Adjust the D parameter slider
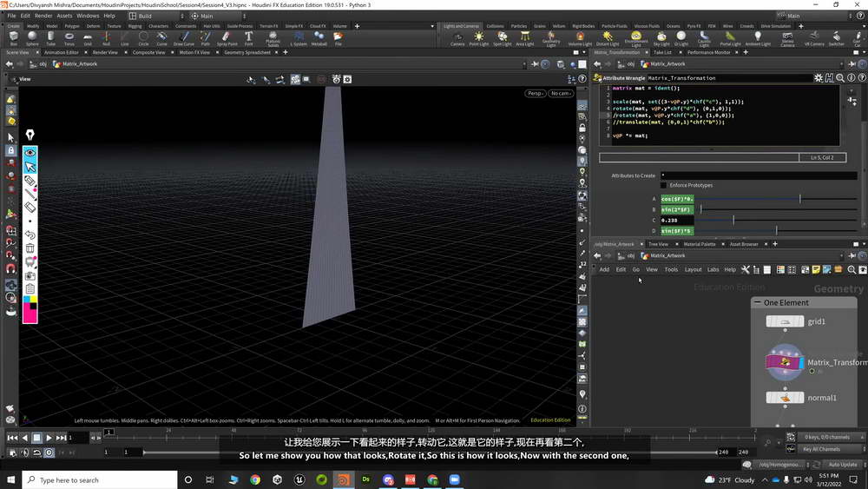868x489 pixels. pos(777,230)
